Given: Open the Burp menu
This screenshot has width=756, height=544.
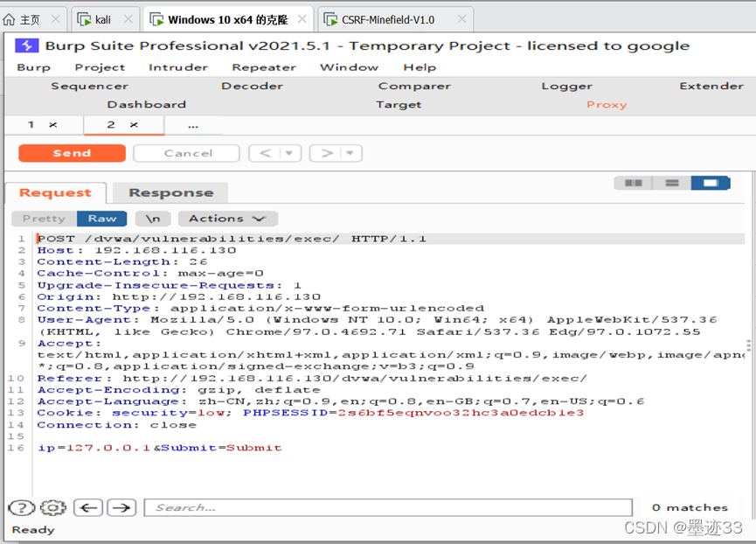Looking at the screenshot, I should (33, 67).
